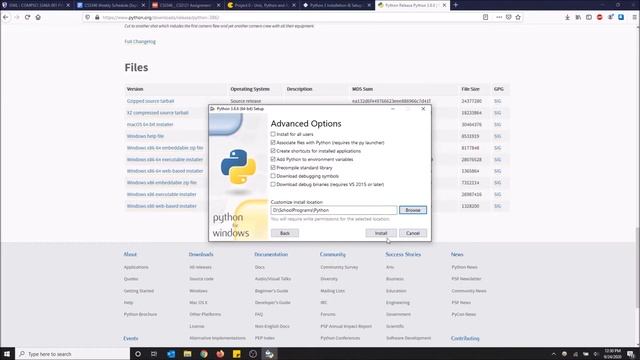
Task: Check the Install for all users box
Action: point(273,134)
